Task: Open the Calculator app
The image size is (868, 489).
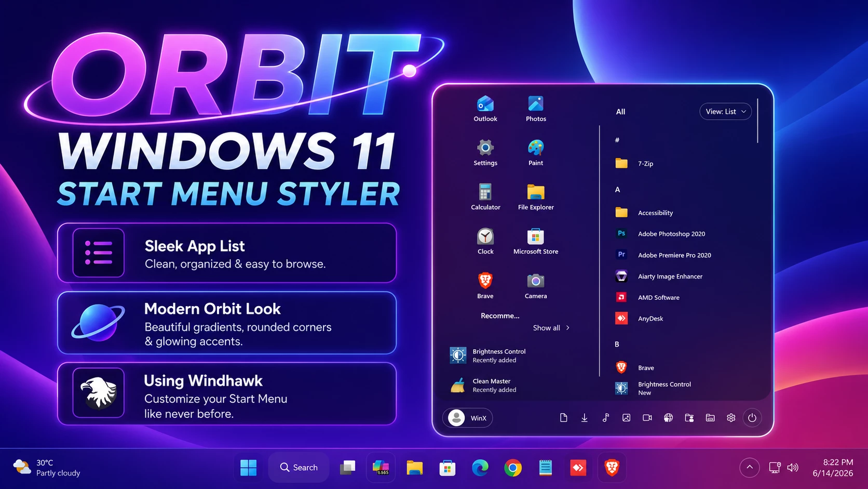Action: [485, 197]
